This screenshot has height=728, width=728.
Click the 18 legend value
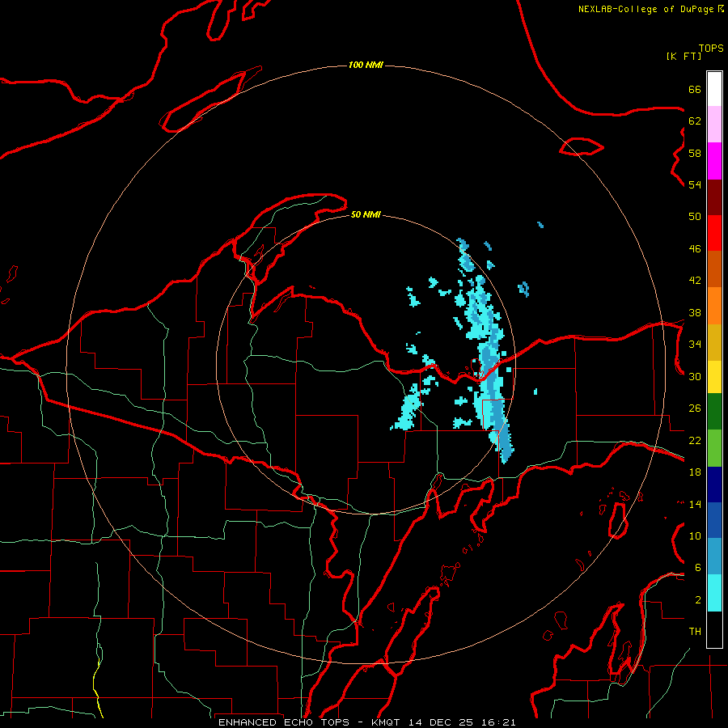(695, 472)
